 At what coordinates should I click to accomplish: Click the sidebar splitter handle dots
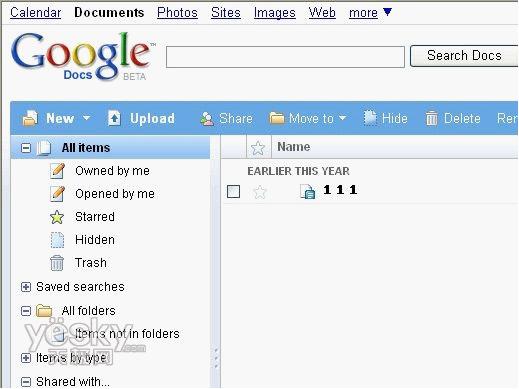tap(216, 358)
